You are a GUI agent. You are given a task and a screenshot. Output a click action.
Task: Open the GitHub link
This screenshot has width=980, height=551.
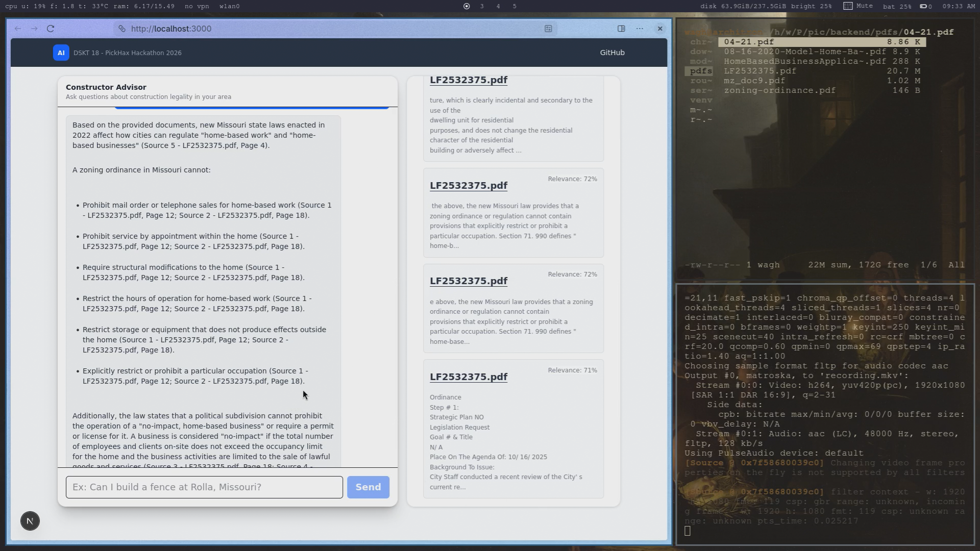(612, 53)
